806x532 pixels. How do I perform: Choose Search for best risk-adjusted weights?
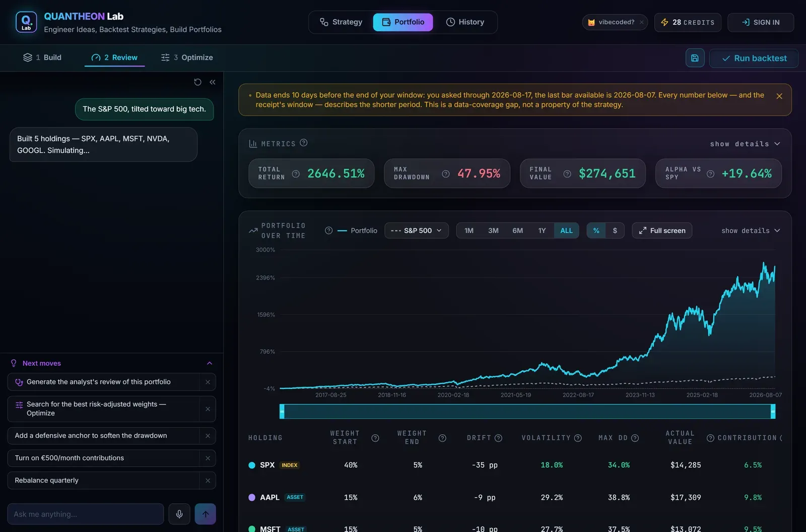coord(104,409)
